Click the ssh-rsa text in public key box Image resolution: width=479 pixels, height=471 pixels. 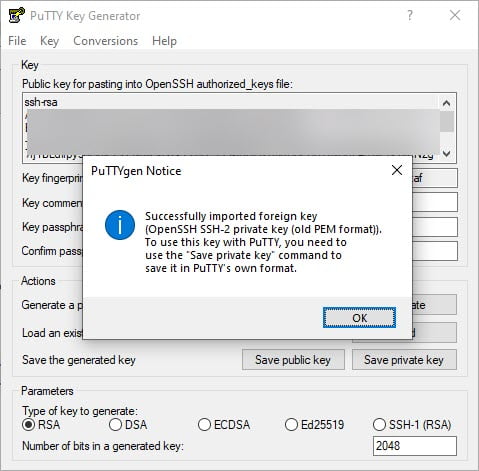pyautogui.click(x=41, y=102)
